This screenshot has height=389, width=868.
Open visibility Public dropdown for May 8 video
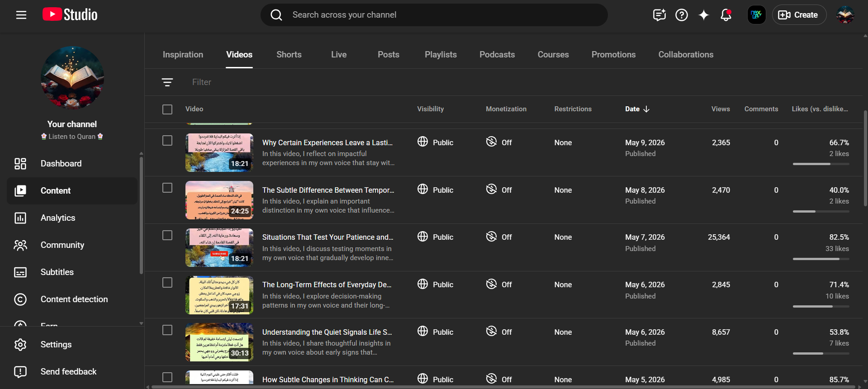[435, 190]
